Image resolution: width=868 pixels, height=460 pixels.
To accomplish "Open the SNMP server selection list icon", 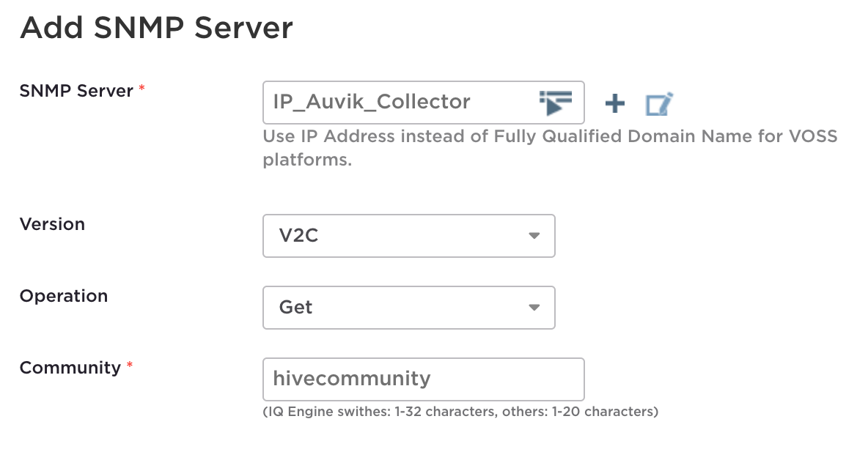I will 555,103.
